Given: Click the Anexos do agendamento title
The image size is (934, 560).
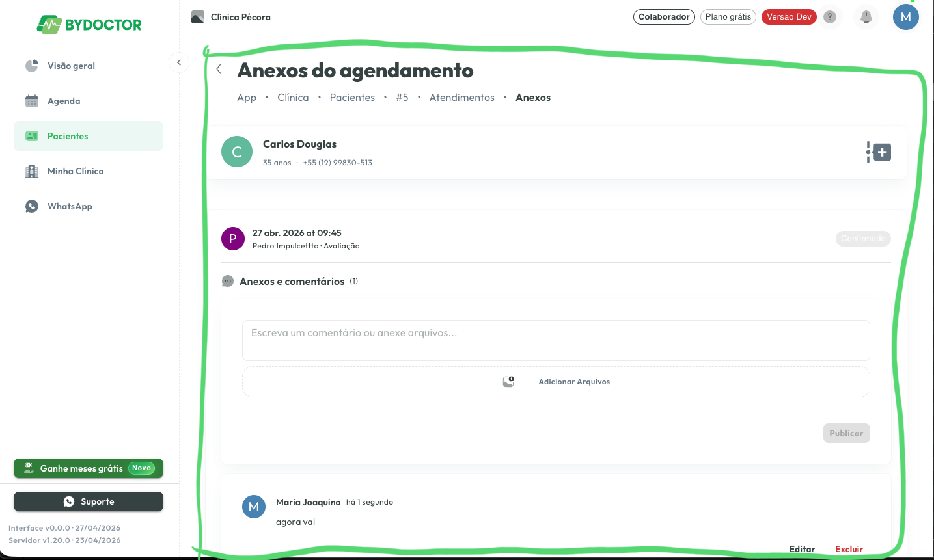Looking at the screenshot, I should 355,70.
